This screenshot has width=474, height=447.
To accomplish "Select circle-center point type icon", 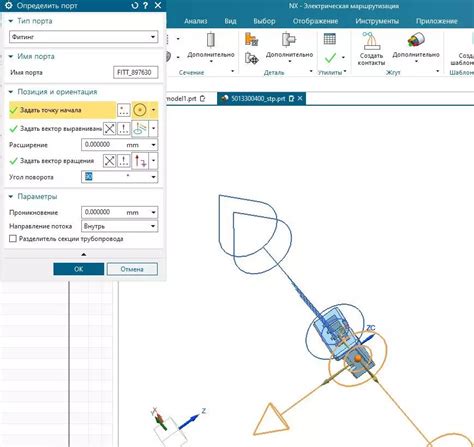I will point(140,110).
